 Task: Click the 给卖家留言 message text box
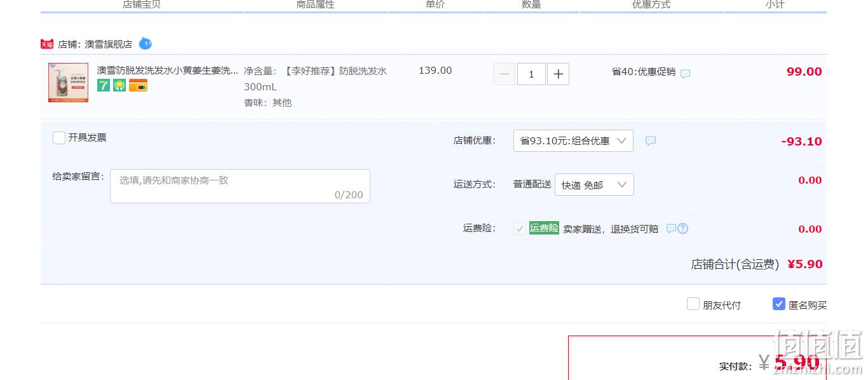click(240, 186)
